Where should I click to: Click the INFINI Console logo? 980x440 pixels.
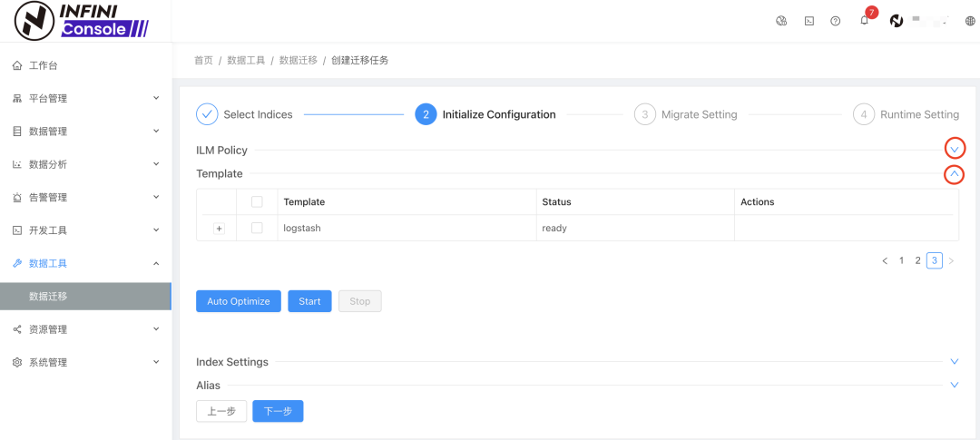click(x=82, y=21)
